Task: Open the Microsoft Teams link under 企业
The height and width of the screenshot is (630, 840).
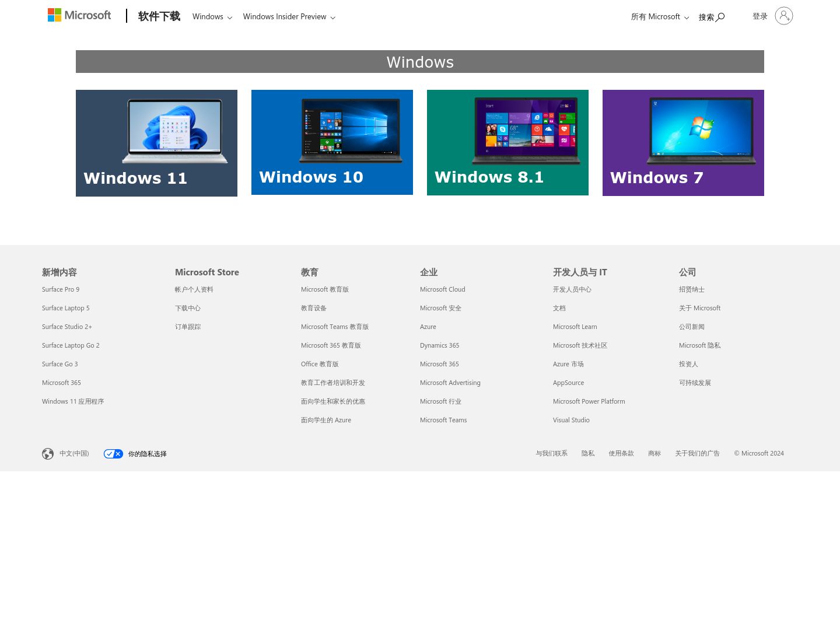Action: 443,420
